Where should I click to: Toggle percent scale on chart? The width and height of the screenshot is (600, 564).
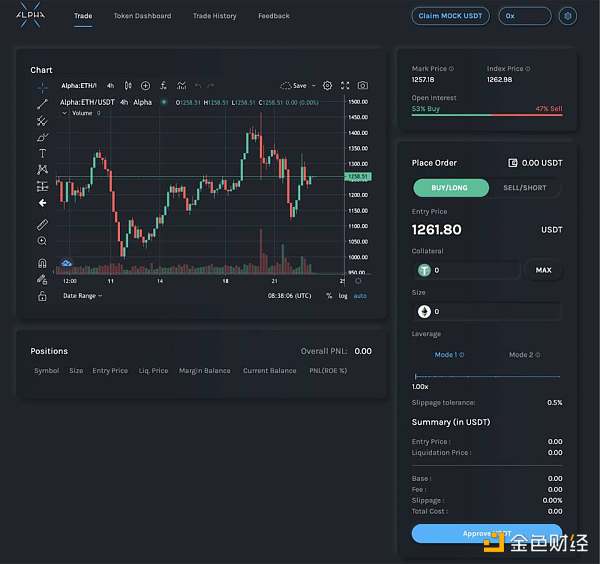329,296
